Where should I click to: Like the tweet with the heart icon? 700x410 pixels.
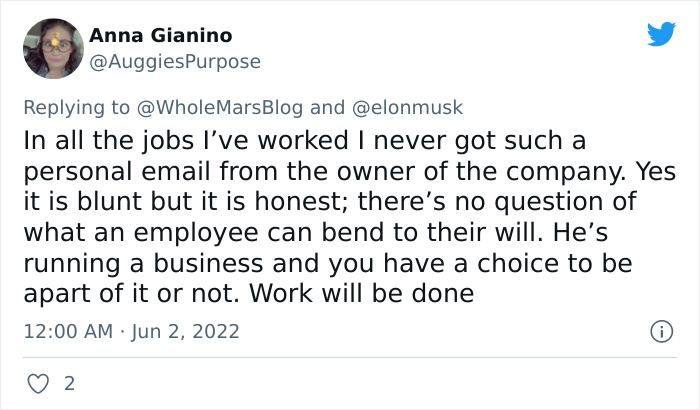(37, 383)
